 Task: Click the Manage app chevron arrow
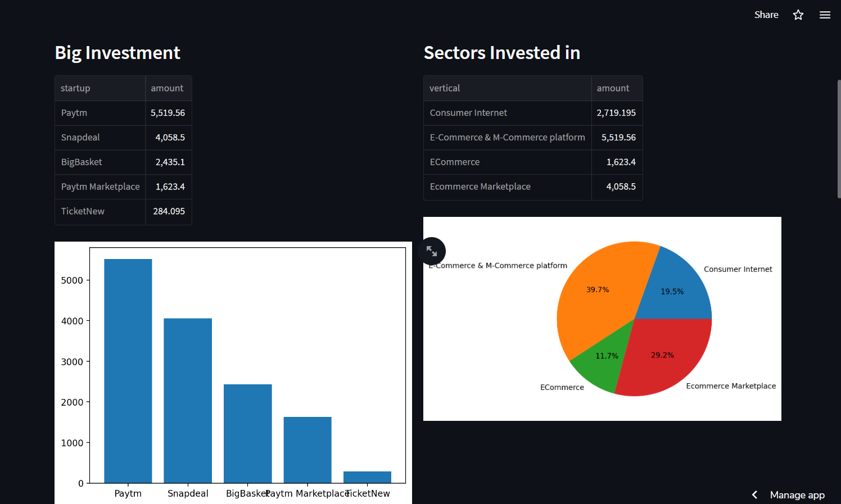tap(754, 494)
